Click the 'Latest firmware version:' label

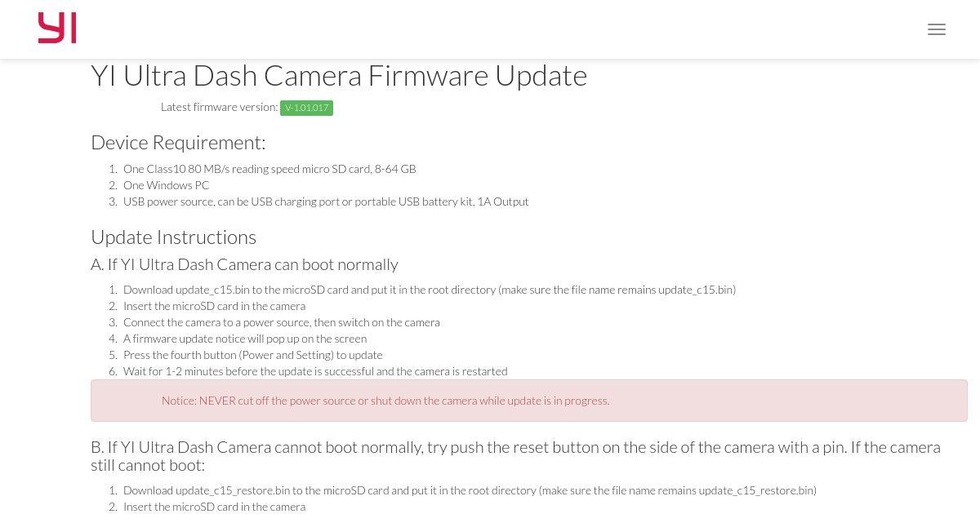pyautogui.click(x=219, y=107)
